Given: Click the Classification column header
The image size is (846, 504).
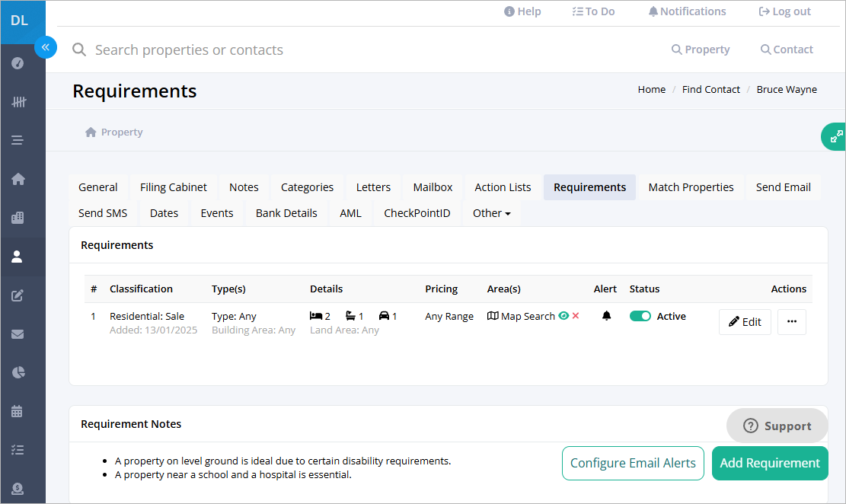Looking at the screenshot, I should (141, 289).
